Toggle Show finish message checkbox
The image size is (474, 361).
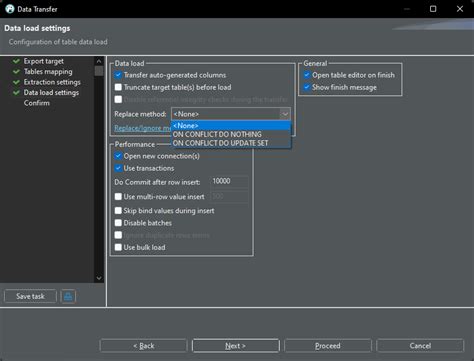pos(307,87)
